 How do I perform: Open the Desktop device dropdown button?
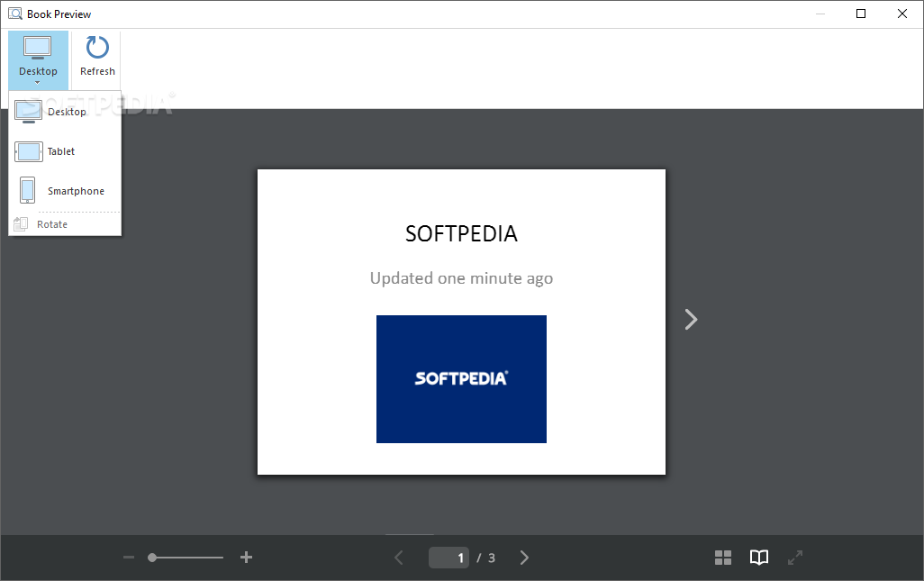click(39, 59)
